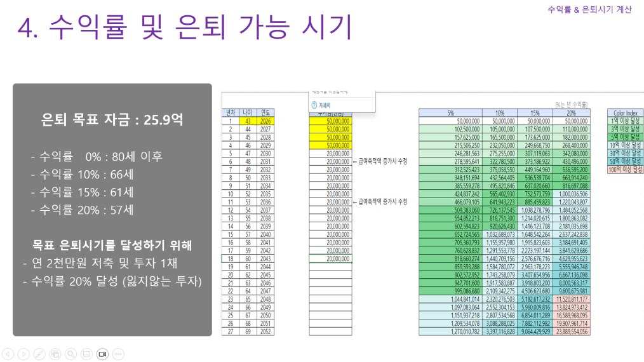Select the value cell '102,500,000'

(450, 130)
